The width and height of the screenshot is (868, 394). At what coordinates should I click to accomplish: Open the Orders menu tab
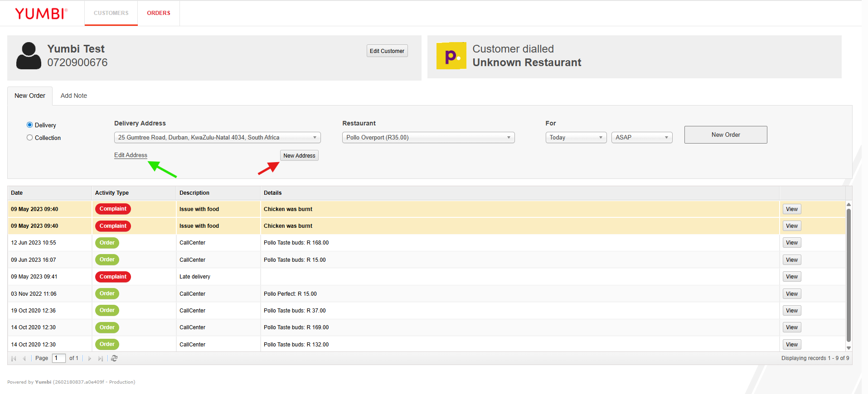159,13
